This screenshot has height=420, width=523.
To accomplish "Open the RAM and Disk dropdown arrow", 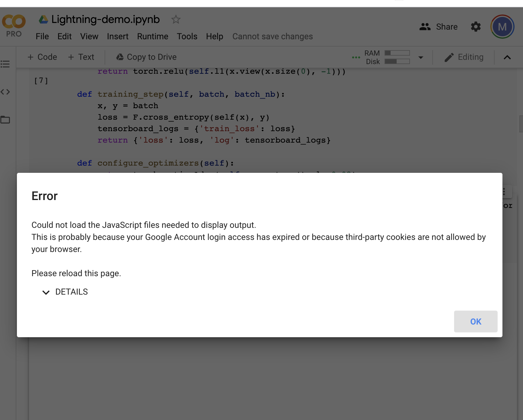I will (x=421, y=57).
